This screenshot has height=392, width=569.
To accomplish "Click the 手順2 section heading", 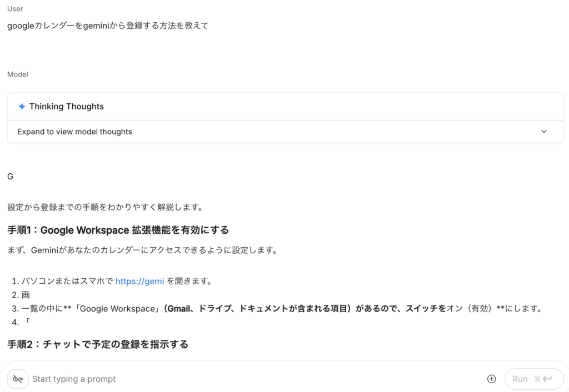I will point(97,344).
